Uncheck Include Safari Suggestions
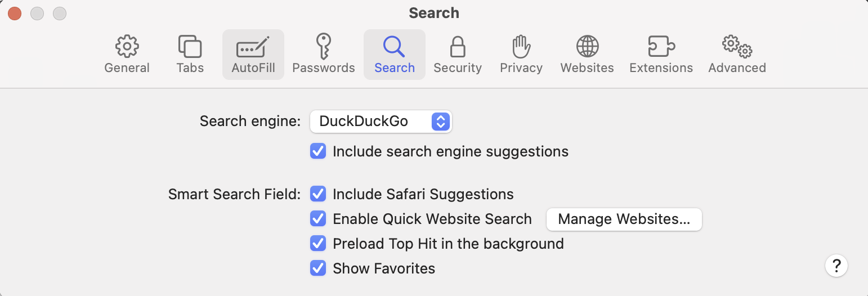The image size is (868, 296). [x=318, y=194]
